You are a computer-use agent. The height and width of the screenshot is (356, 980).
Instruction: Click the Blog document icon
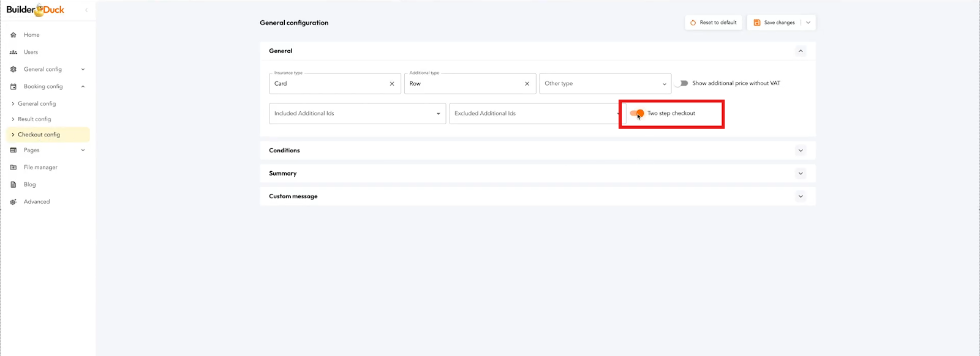pos(13,184)
